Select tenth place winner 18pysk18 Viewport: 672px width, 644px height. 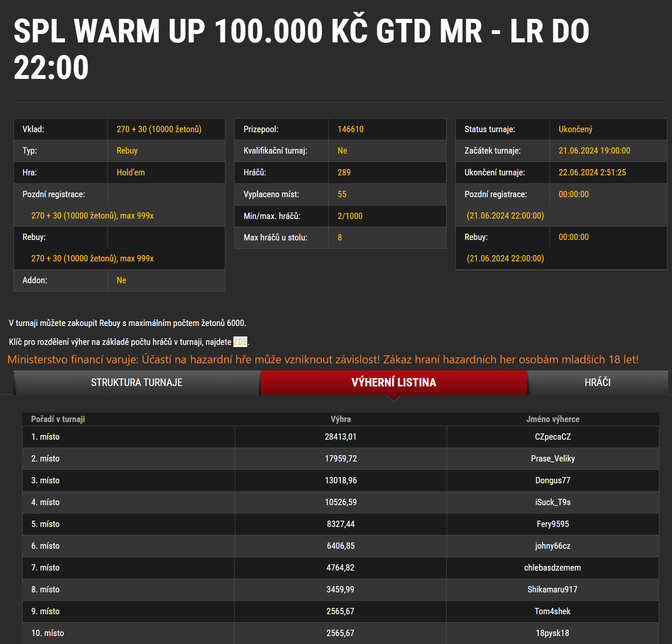pos(553,633)
